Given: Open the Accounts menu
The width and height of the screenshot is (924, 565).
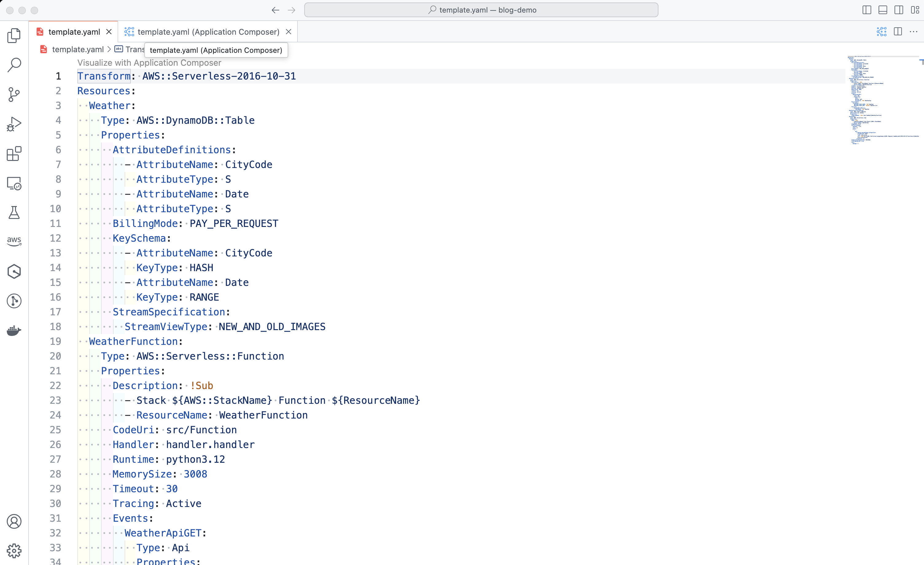Looking at the screenshot, I should (x=14, y=521).
